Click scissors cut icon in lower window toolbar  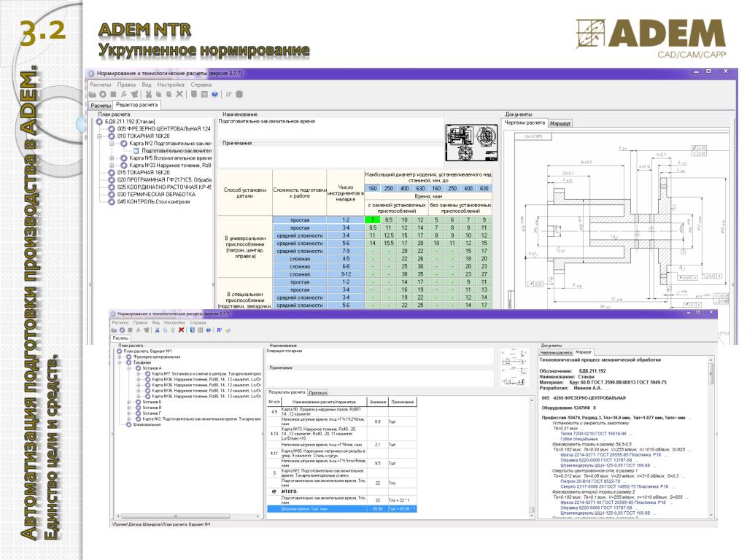pos(158,330)
